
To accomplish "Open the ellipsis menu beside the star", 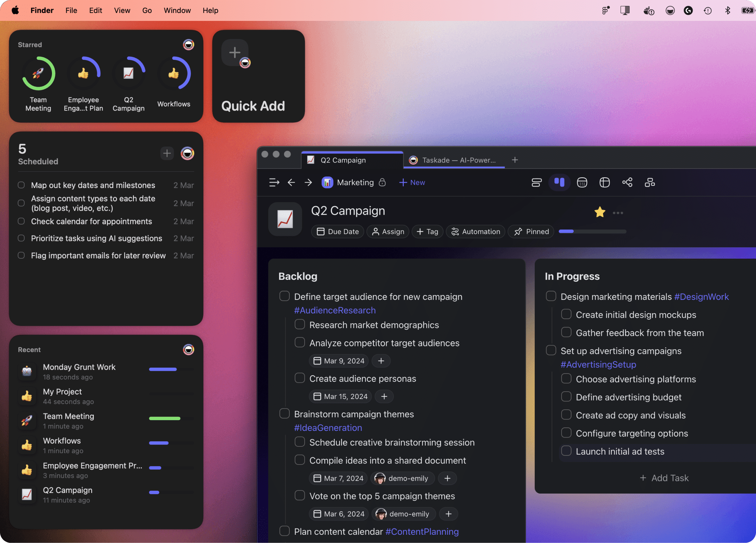I will 619,212.
